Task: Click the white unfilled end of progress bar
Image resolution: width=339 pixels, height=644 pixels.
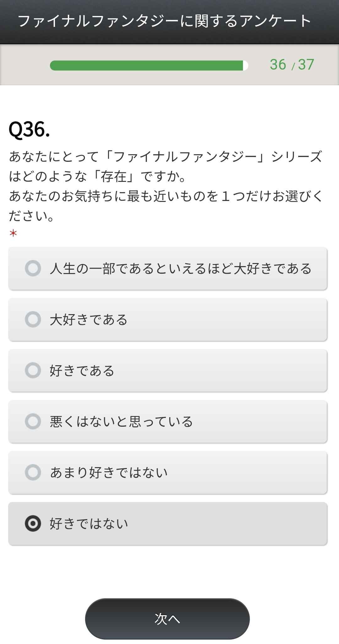Action: point(245,66)
